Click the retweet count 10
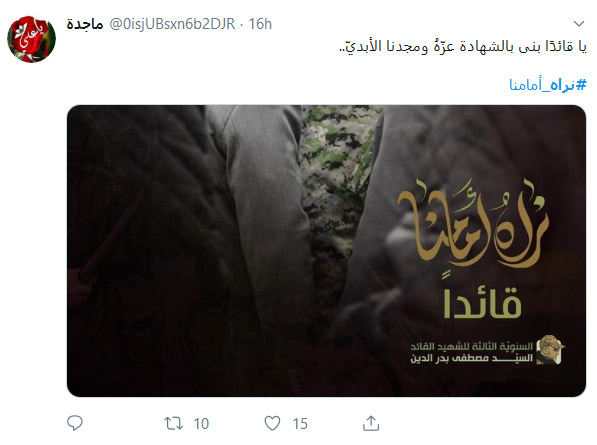 (x=201, y=424)
